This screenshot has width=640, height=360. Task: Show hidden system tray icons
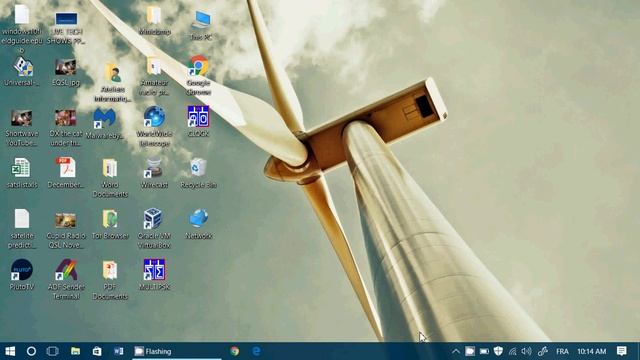click(x=456, y=351)
